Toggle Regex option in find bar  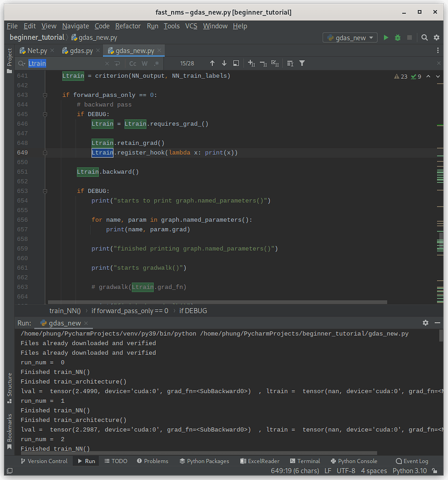(156, 63)
